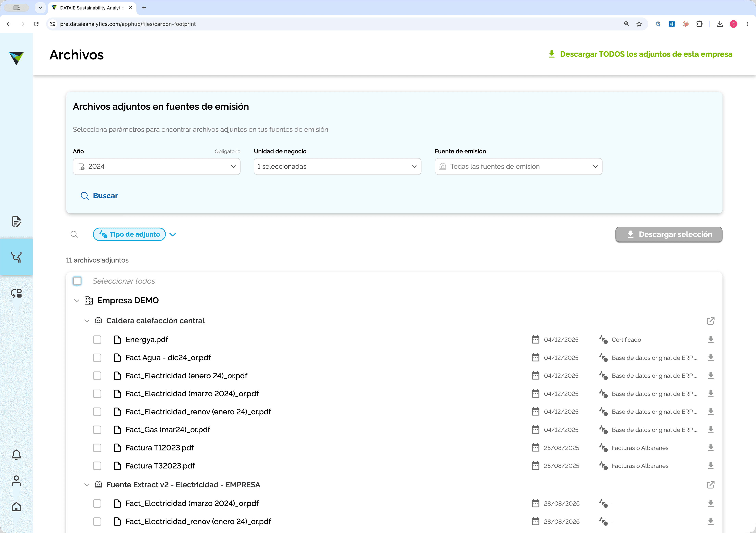Download Energya.pdf using its download icon
This screenshot has width=756, height=533.
tap(711, 340)
